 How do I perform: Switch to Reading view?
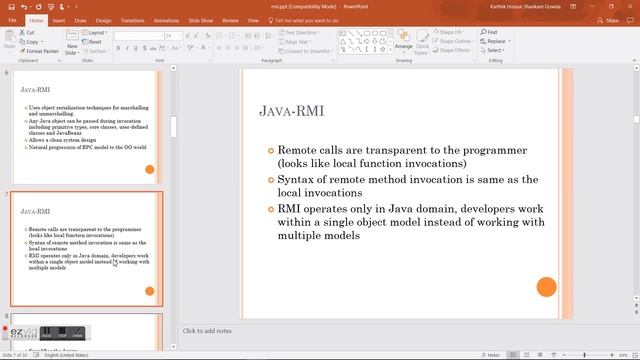pyautogui.click(x=540, y=355)
